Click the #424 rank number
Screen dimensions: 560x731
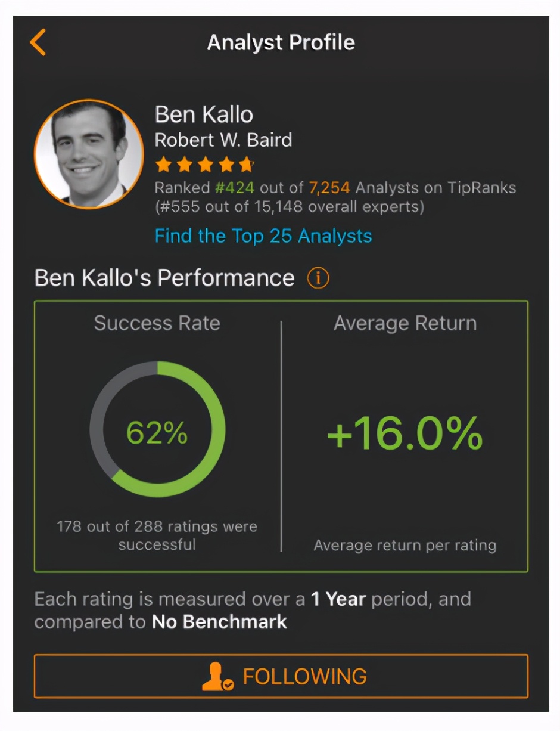(x=234, y=188)
